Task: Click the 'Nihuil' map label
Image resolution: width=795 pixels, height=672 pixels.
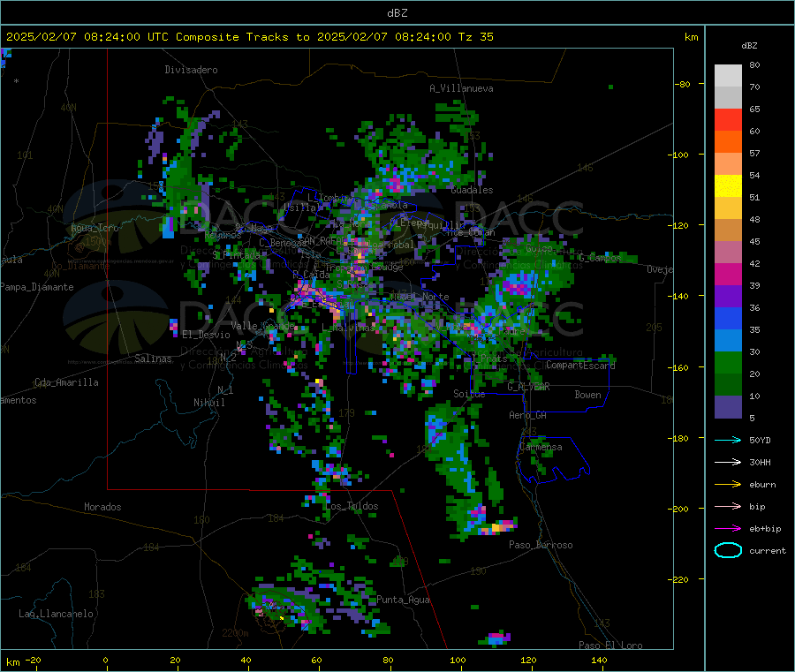Action: 208,403
